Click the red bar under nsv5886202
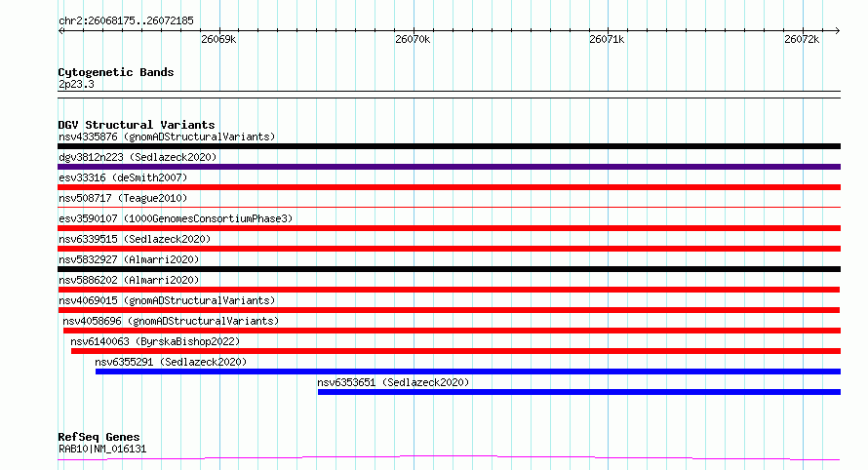Screen dimensions: 868x470 point(449,290)
